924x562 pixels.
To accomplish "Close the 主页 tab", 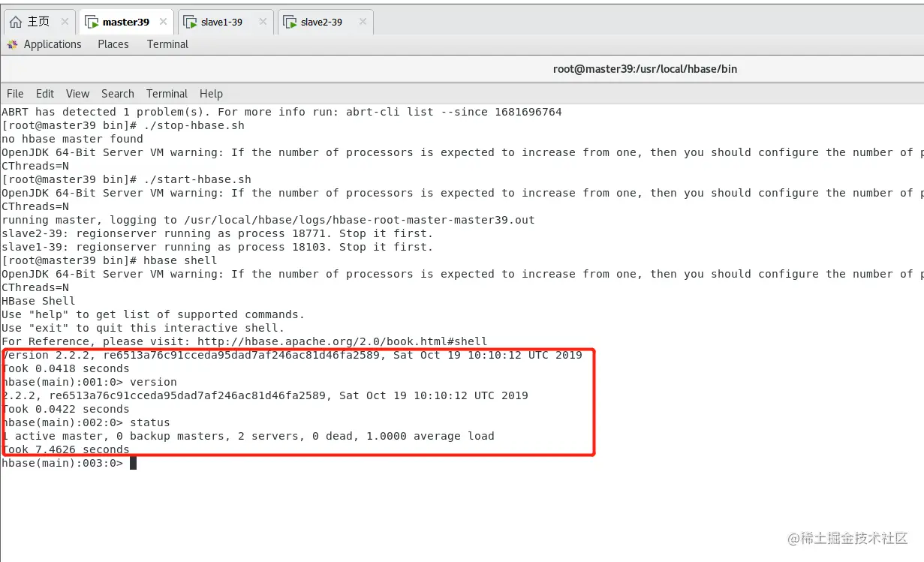I will (65, 22).
